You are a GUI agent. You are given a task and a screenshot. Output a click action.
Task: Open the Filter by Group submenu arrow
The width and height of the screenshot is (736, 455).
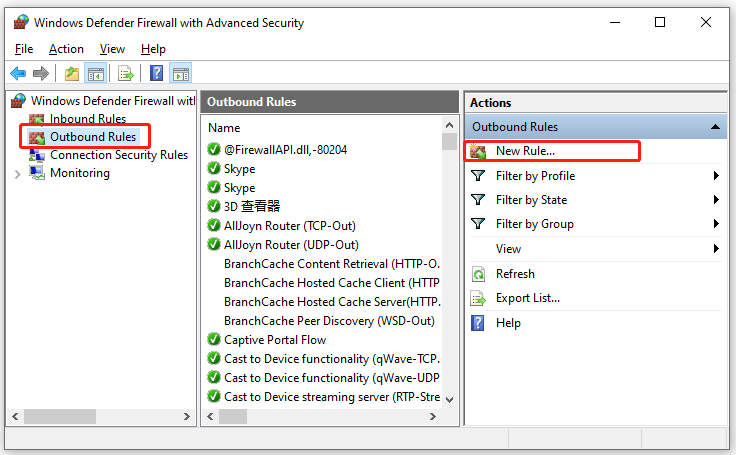click(x=716, y=224)
